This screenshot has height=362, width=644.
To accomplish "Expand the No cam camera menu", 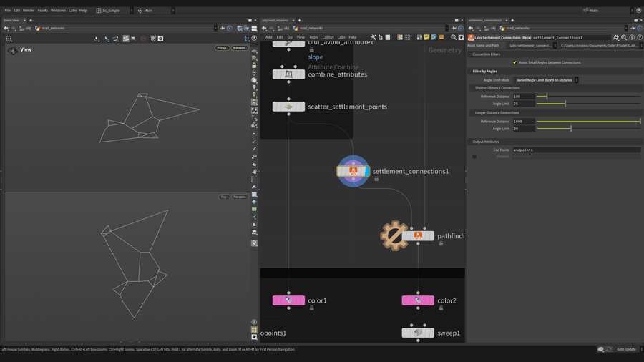I will coord(240,48).
